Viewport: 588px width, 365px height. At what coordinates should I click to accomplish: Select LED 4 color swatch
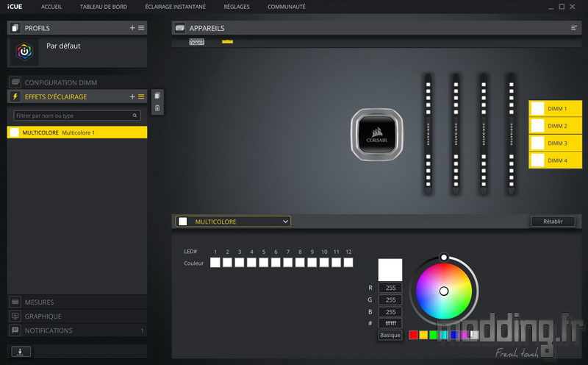251,263
